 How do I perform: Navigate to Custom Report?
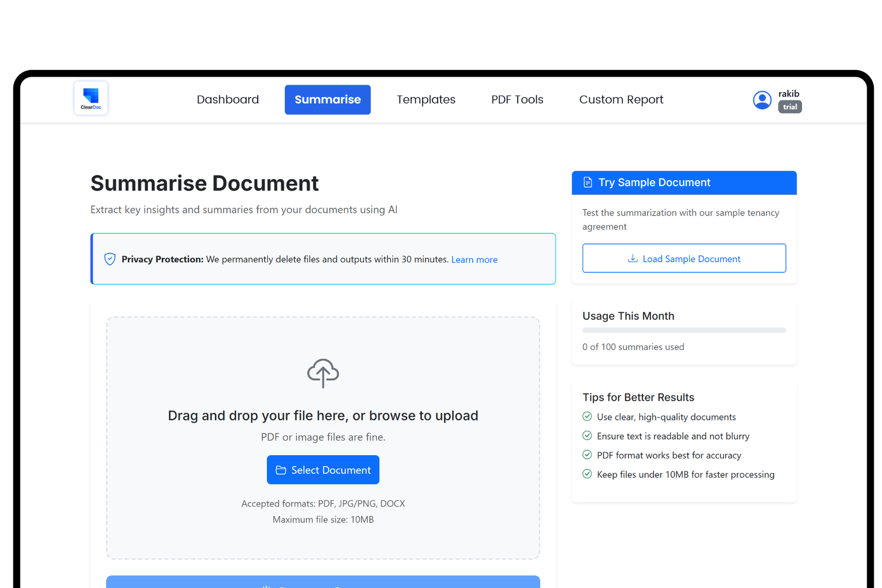(621, 100)
